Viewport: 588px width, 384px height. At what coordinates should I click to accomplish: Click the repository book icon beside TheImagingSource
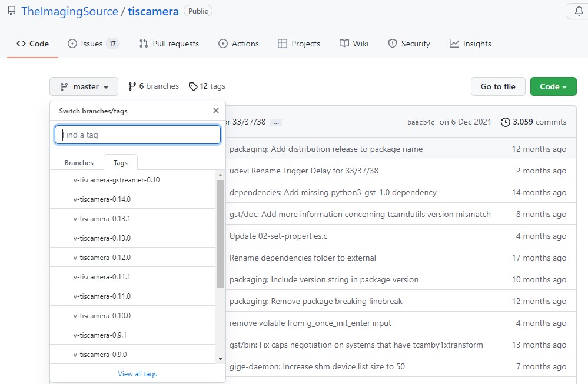12,11
